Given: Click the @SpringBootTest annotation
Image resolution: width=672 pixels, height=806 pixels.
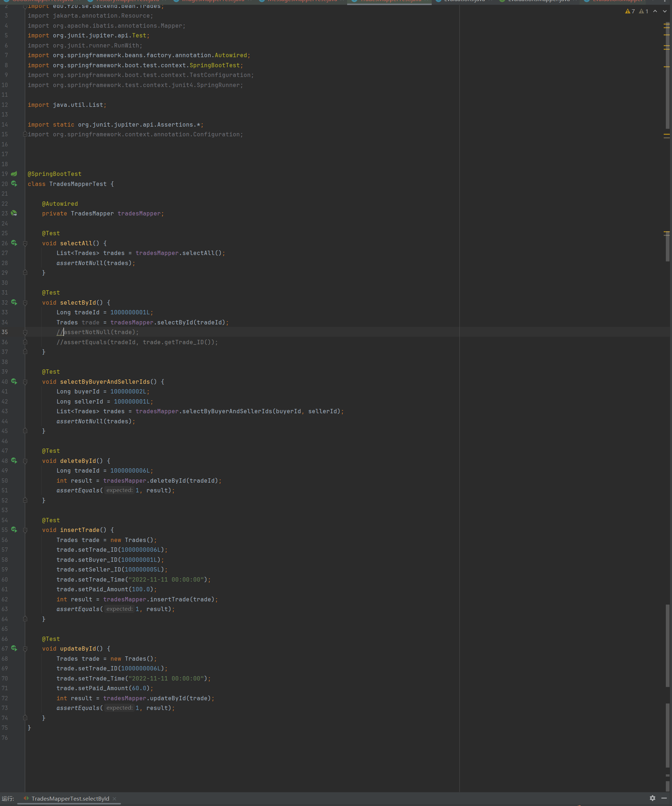Looking at the screenshot, I should 55,174.
